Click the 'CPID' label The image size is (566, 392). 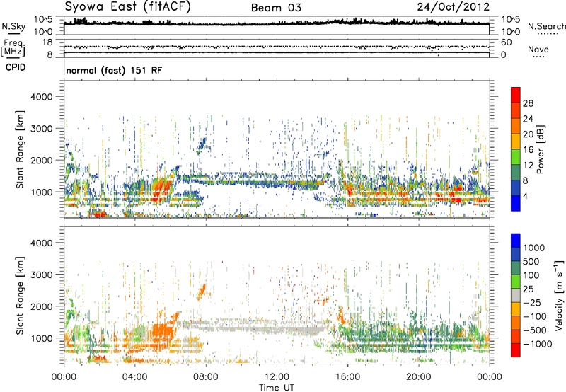pyautogui.click(x=16, y=67)
